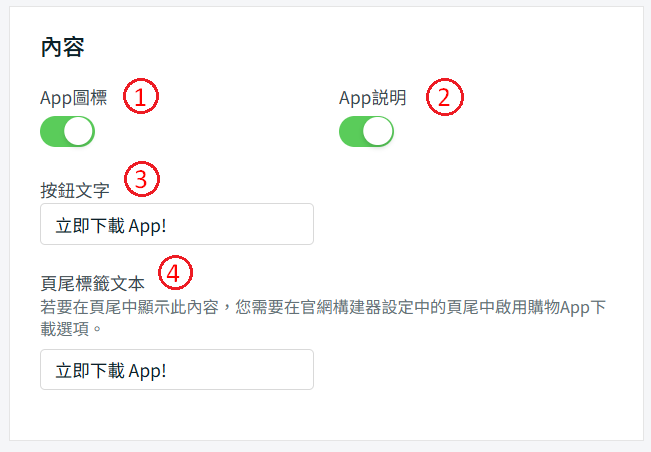Click empty space right of 按鈕文字 field
Image resolution: width=651 pixels, height=452 pixels.
[x=470, y=224]
